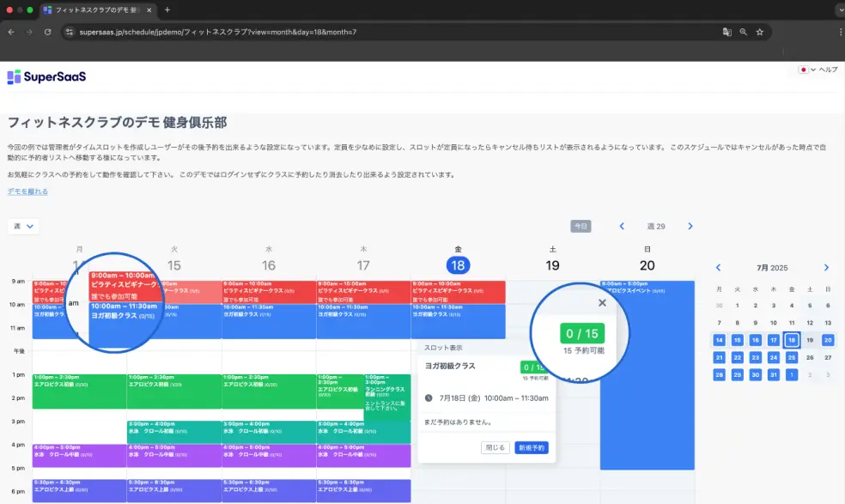Viewport: 845px width, 504px height.
Task: Open Wednesday 5:30pm エアロビクス上級 slot
Action: click(269, 490)
